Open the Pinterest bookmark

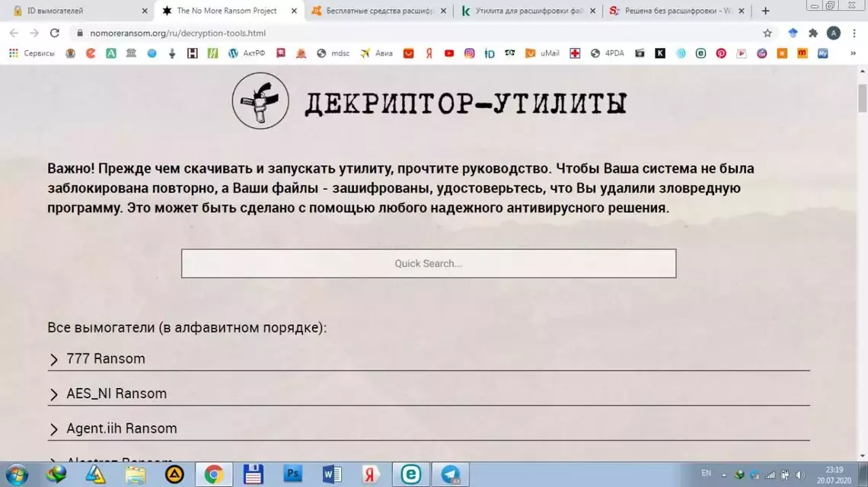tap(721, 53)
